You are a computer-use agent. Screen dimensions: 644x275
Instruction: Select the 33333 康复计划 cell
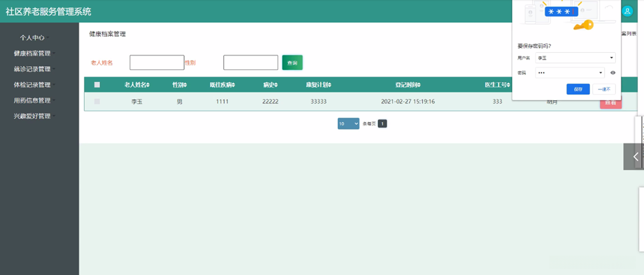pyautogui.click(x=319, y=101)
